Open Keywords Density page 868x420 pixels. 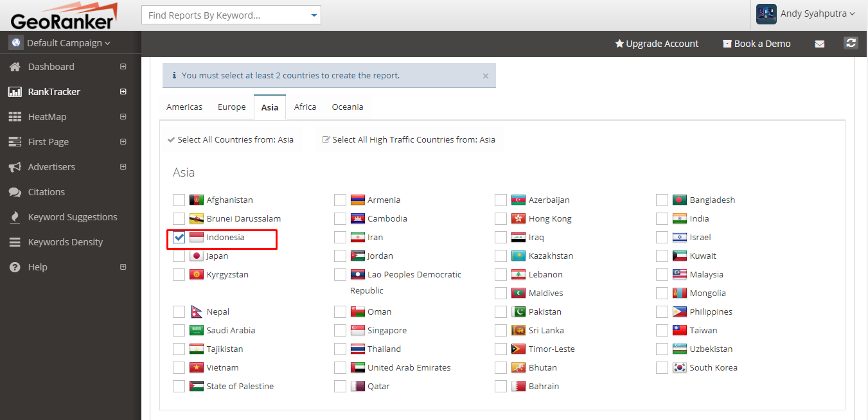(x=66, y=242)
